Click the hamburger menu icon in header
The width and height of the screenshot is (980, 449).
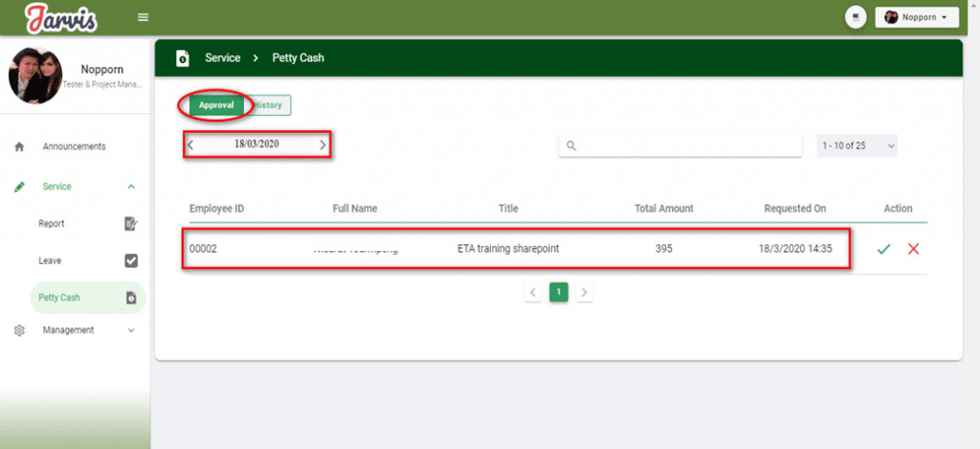144,17
